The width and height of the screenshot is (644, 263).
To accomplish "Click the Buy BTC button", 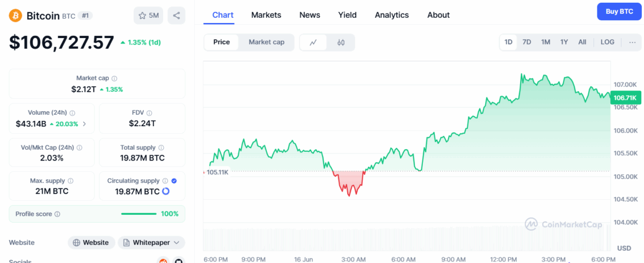I will click(x=619, y=11).
